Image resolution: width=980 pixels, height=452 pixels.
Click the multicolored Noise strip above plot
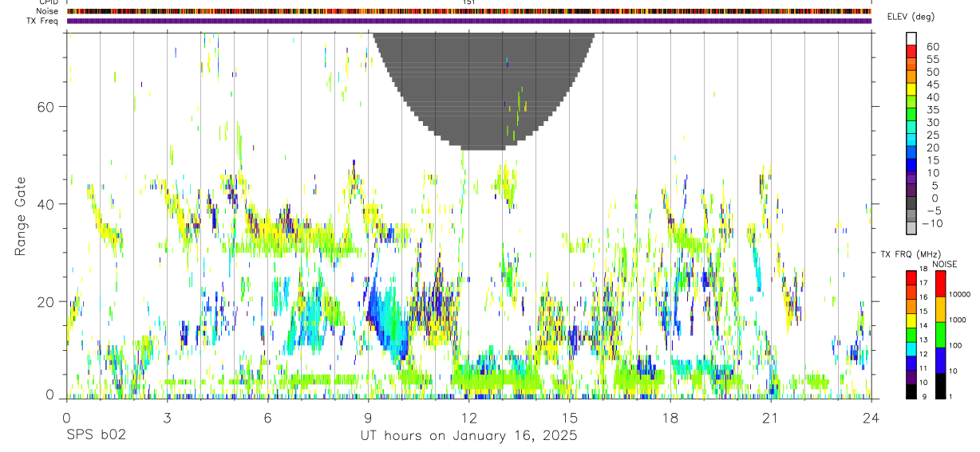[x=468, y=11]
